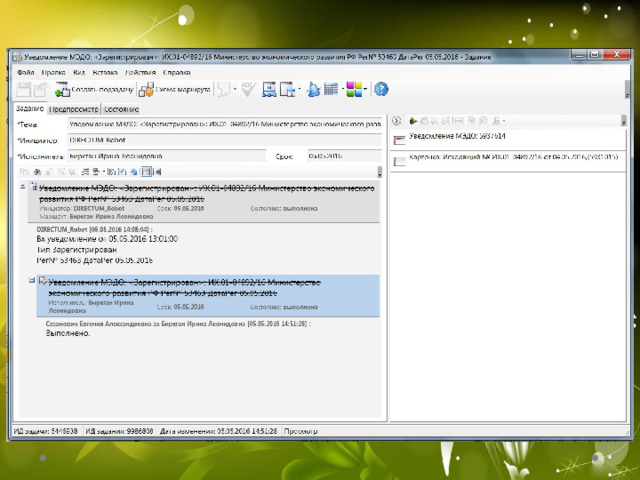Collapse the first Уведомление МЭДО thread entry
Screen dimensions: 640x480
pyautogui.click(x=24, y=187)
